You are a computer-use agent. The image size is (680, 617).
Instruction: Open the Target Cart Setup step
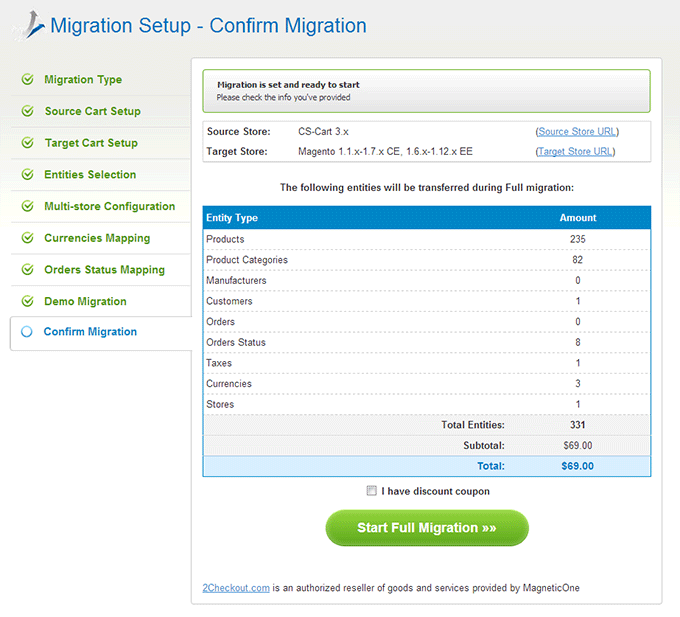(x=91, y=143)
